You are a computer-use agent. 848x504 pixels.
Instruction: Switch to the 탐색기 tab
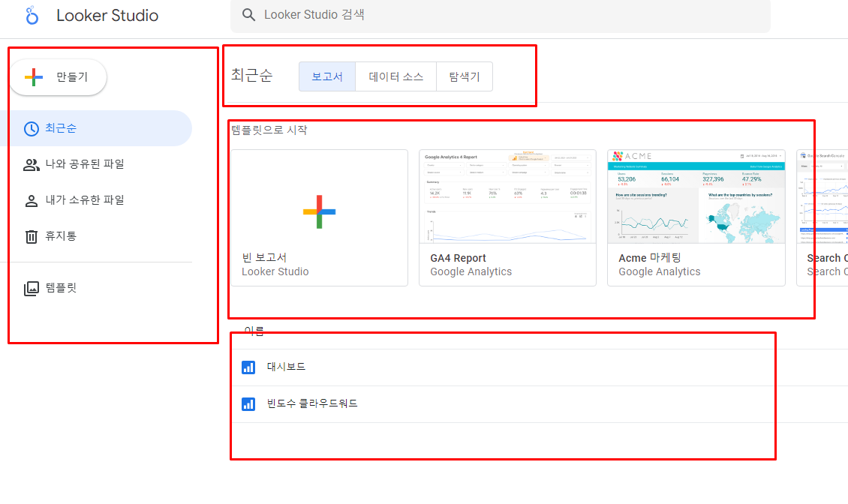(465, 76)
